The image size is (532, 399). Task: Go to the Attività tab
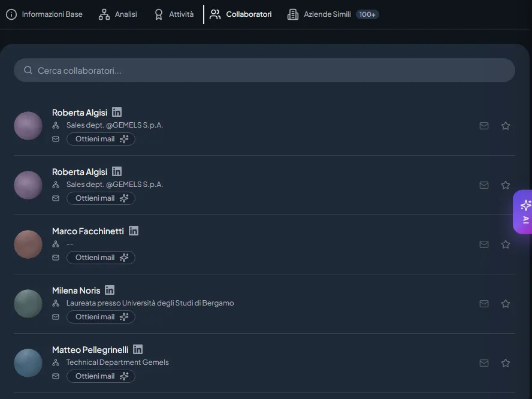[174, 14]
